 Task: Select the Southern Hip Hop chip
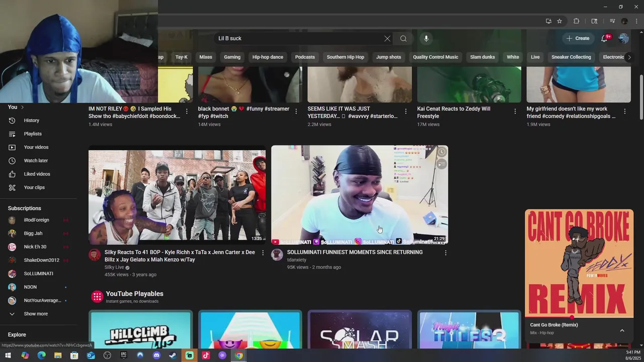click(345, 57)
